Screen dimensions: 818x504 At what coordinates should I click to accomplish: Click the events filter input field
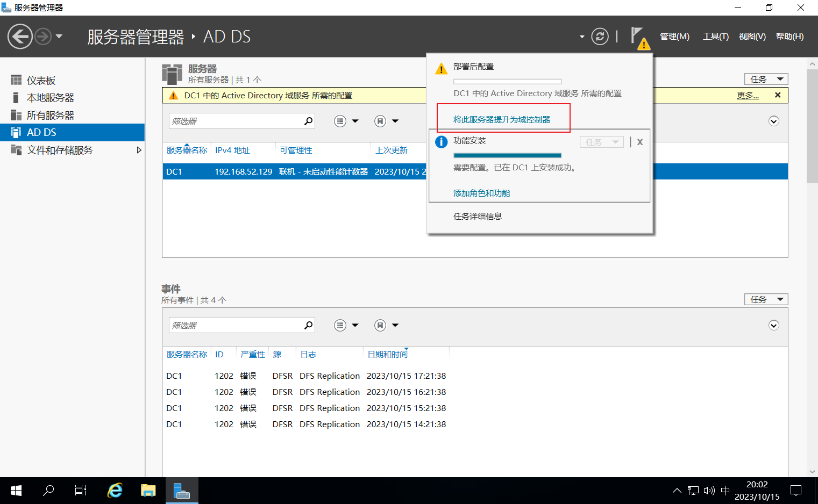[236, 325]
